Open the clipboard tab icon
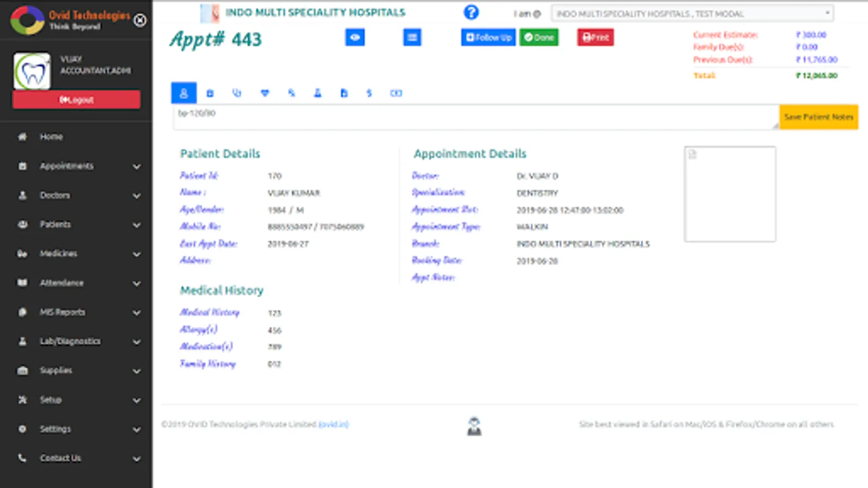Viewport: 868px width, 488px height. (210, 93)
